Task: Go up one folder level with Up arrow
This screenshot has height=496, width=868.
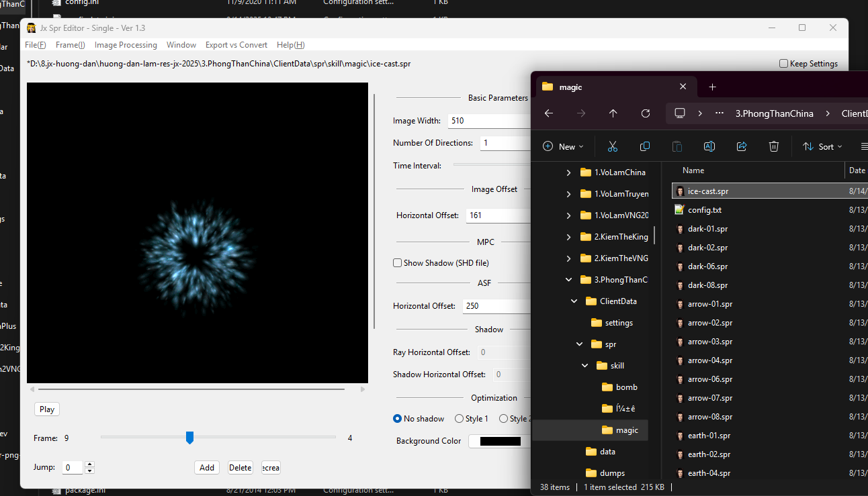Action: (x=613, y=113)
